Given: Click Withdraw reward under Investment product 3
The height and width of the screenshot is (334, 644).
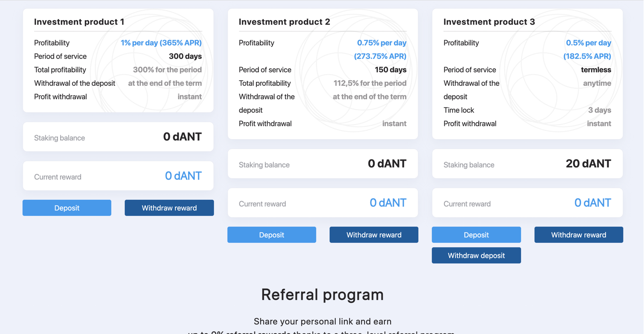Looking at the screenshot, I should click(x=578, y=235).
